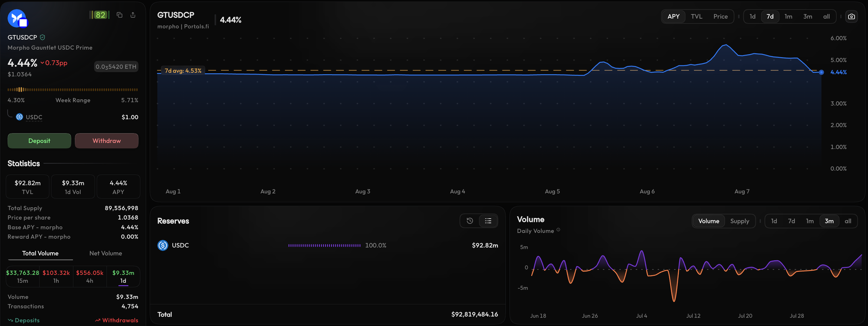The image size is (868, 326).
Task: Click the Deposit button
Action: pyautogui.click(x=39, y=141)
